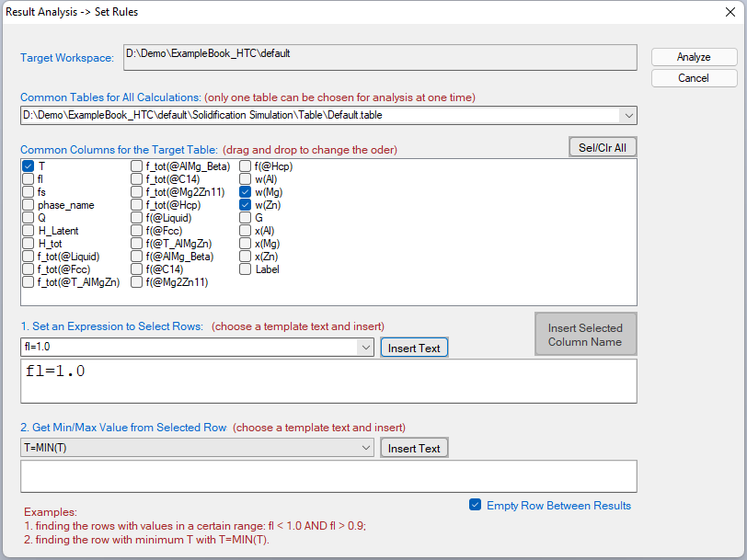
Task: Open the Common Tables dropdown
Action: [x=627, y=115]
